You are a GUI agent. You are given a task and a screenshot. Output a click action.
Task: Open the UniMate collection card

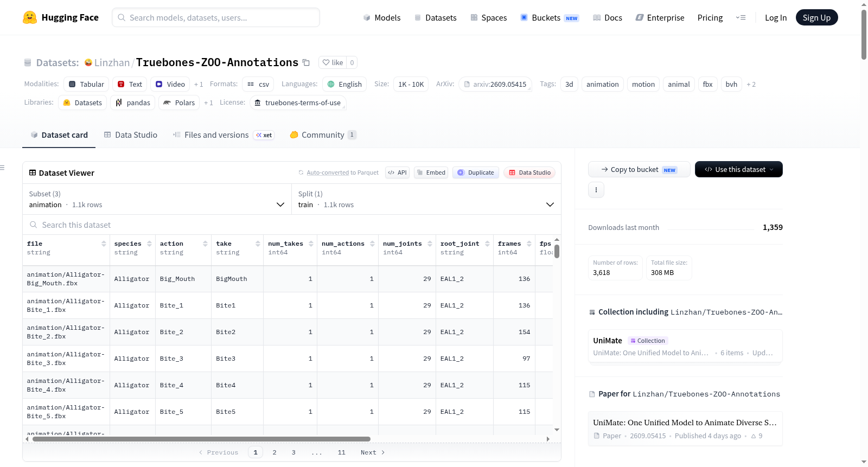(685, 347)
